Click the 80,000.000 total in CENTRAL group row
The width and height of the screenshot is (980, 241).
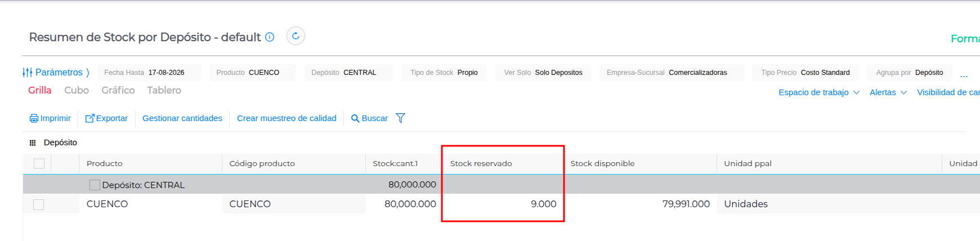[x=412, y=185]
